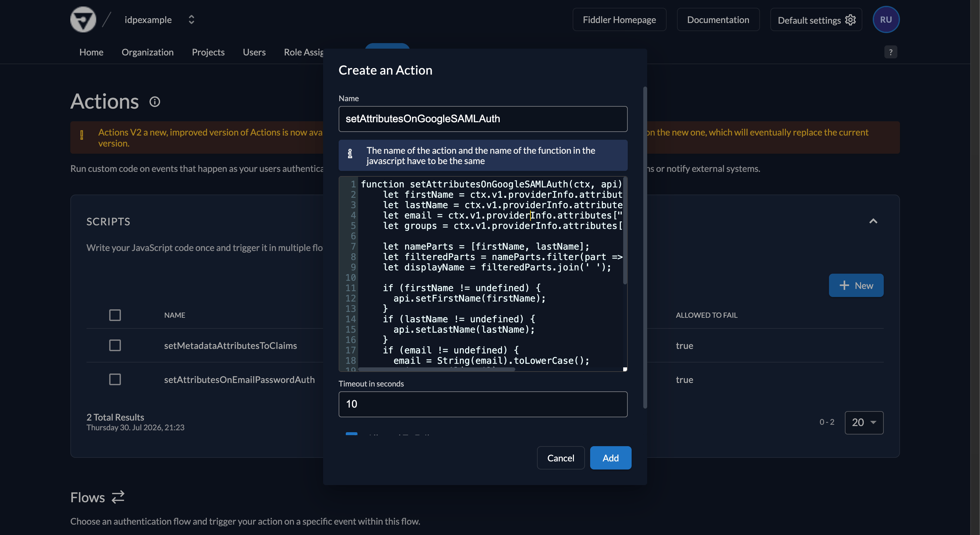Click the api.setFirstName(firstName) code line
Image resolution: width=980 pixels, height=535 pixels.
(x=469, y=298)
